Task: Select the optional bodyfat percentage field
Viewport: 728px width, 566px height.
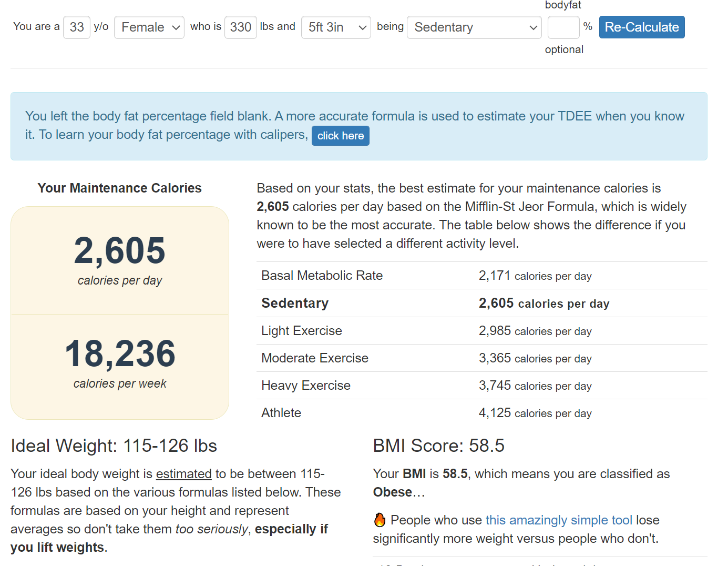Action: 563,27
